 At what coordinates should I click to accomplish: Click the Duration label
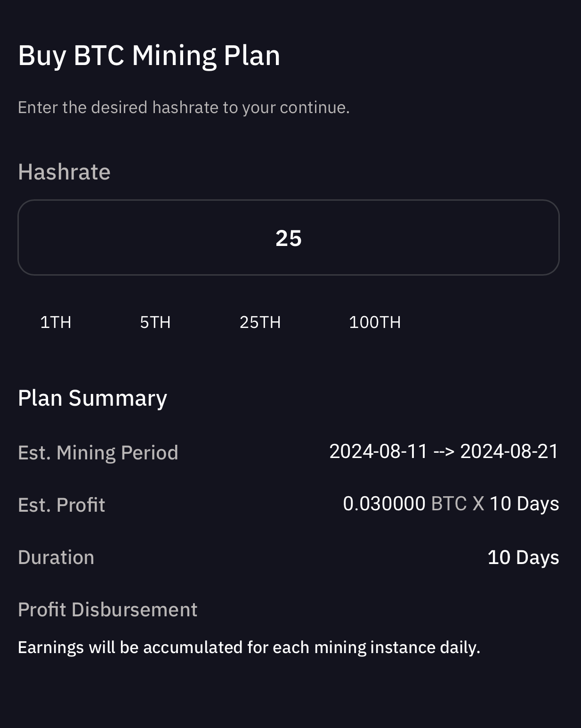tap(56, 557)
